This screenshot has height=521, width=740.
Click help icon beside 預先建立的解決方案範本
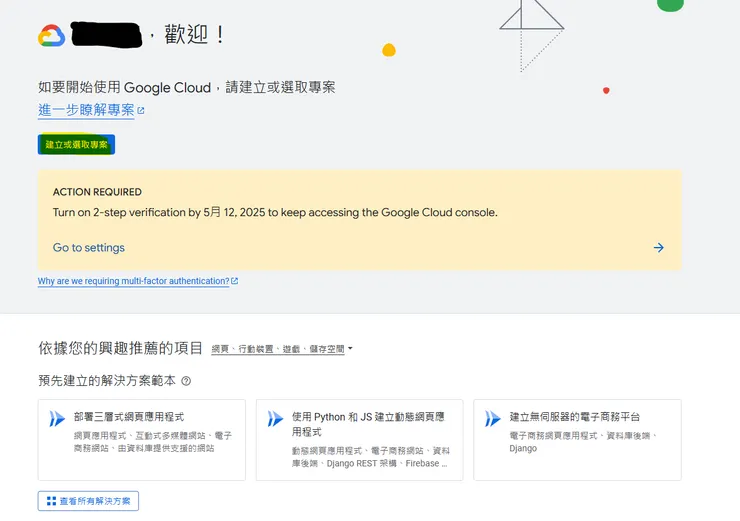(x=186, y=381)
